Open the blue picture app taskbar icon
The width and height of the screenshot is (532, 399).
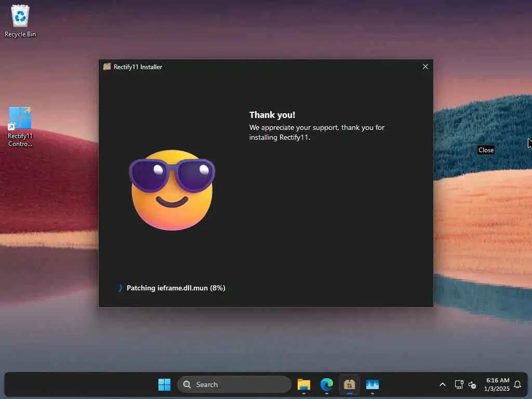pyautogui.click(x=372, y=384)
